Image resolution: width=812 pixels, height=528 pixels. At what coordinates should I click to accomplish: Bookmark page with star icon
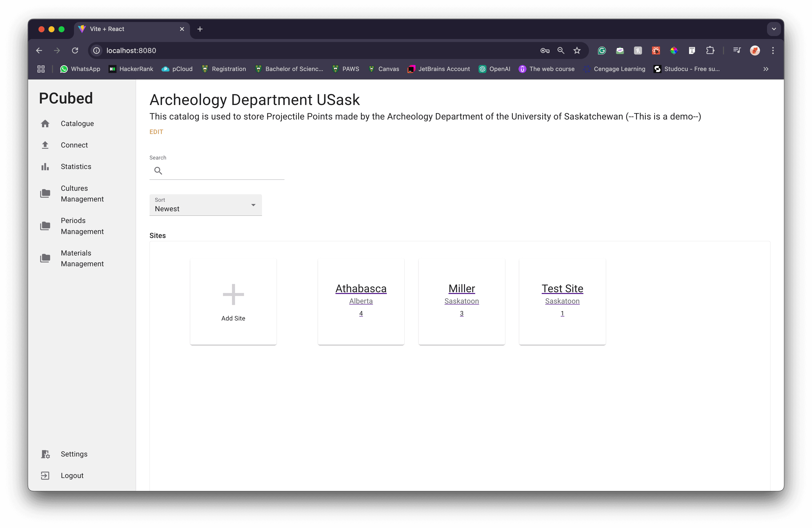(577, 50)
